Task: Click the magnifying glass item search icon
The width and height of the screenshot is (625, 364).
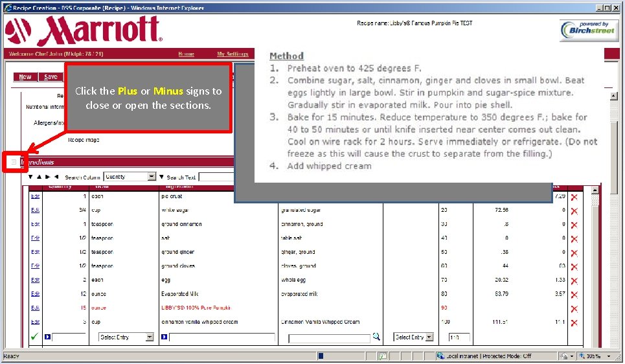Action: pos(376,337)
